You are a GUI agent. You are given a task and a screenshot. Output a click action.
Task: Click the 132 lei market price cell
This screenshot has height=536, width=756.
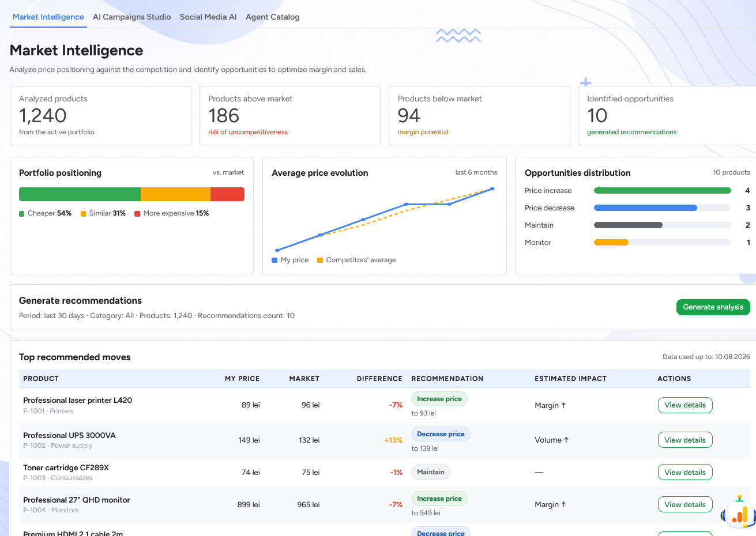pyautogui.click(x=309, y=440)
